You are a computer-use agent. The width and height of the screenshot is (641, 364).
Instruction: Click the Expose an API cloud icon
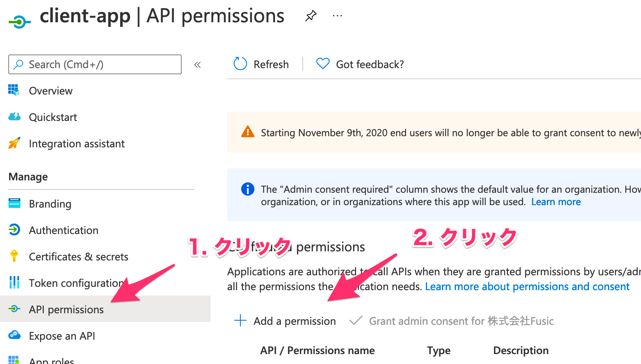14,336
